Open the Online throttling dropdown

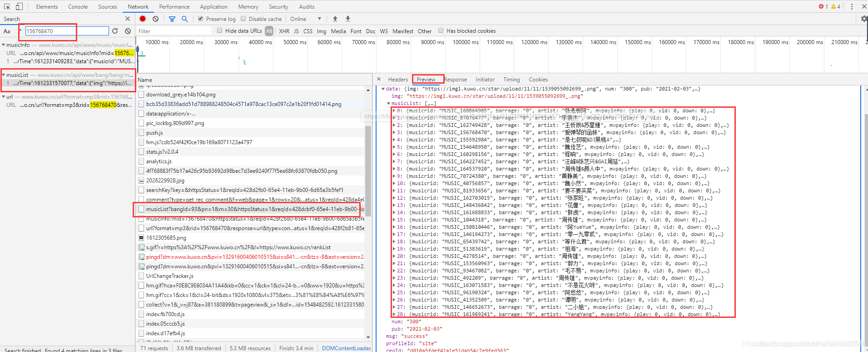pyautogui.click(x=306, y=19)
